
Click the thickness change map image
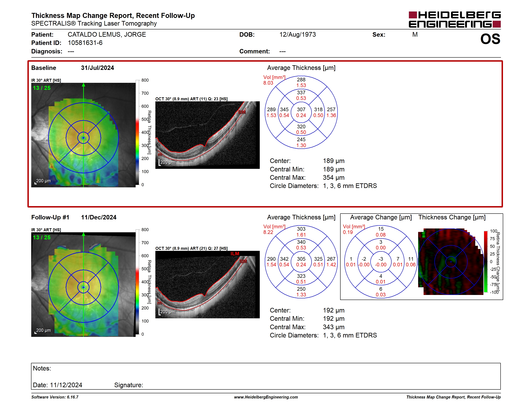point(451,262)
